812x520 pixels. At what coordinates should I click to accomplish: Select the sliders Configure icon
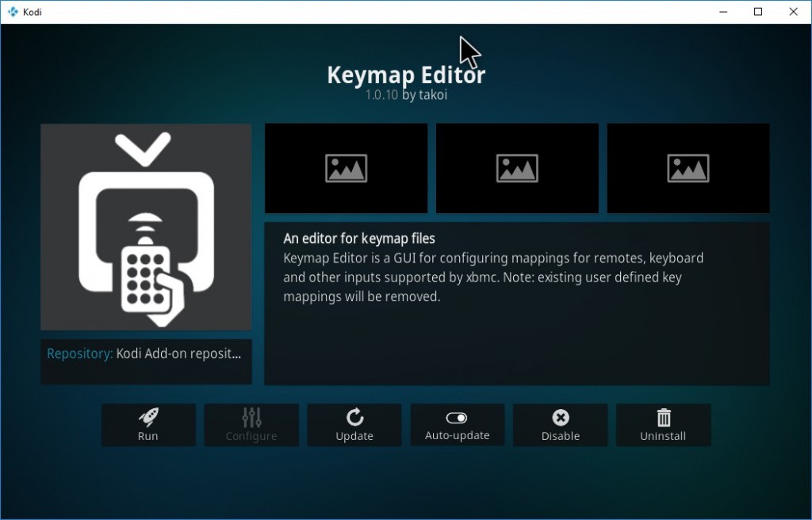point(251,416)
